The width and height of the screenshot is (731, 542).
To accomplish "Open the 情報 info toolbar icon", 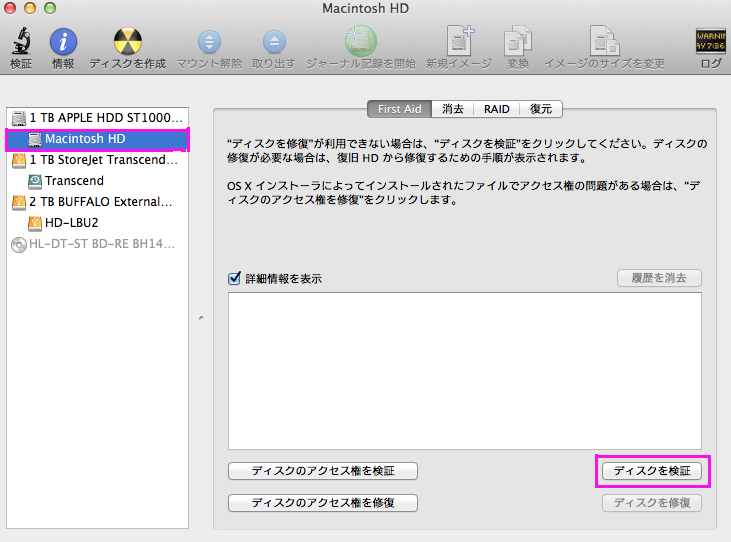I will [x=63, y=41].
